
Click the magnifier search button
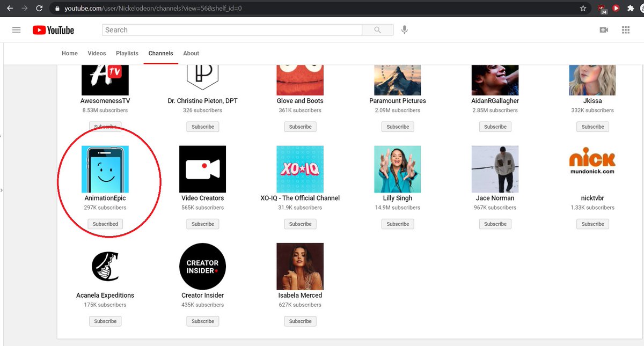(378, 30)
